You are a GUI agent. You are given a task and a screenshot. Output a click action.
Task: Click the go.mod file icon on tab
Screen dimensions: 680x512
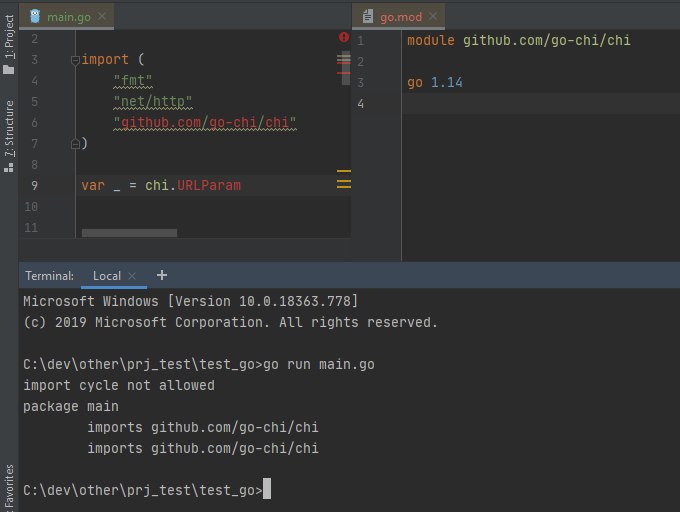368,17
